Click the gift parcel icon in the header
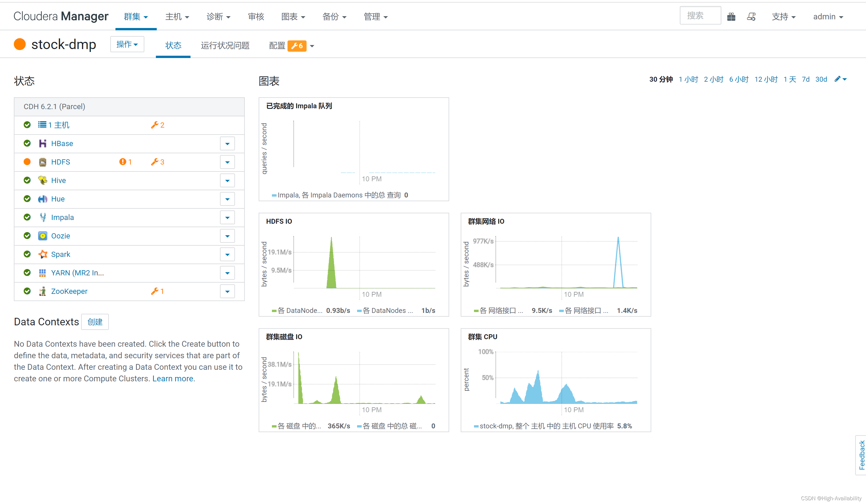The height and width of the screenshot is (504, 866). tap(731, 17)
